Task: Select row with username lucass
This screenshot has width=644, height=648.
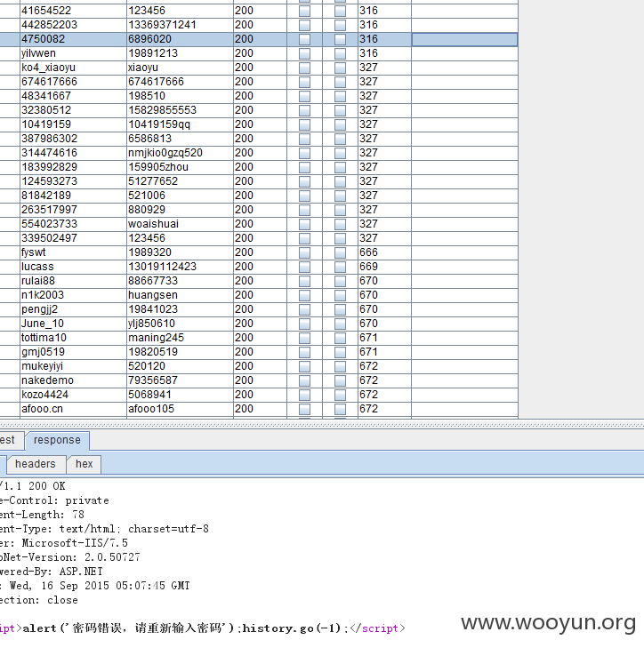Action: (x=259, y=267)
